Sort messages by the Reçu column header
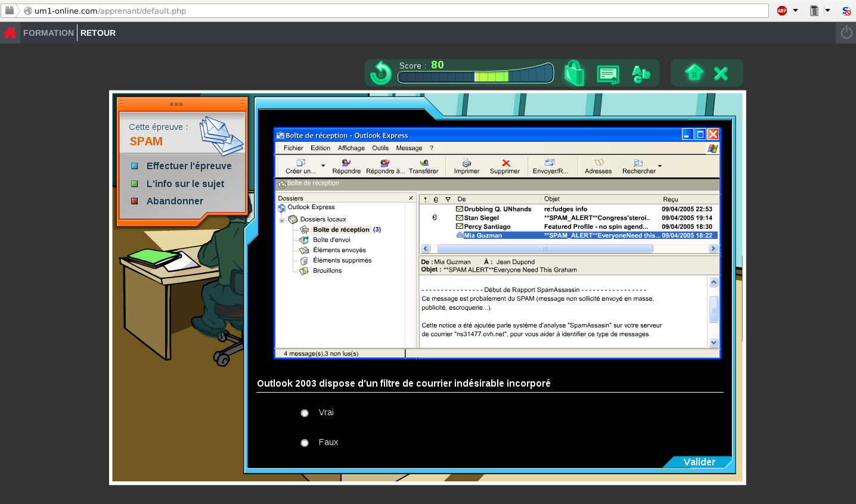 [x=689, y=199]
